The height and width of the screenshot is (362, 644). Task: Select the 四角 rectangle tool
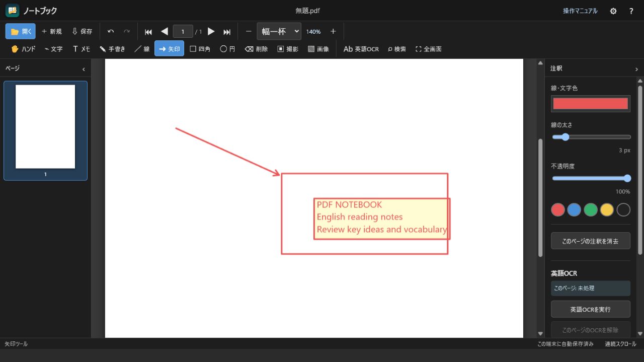tap(200, 49)
